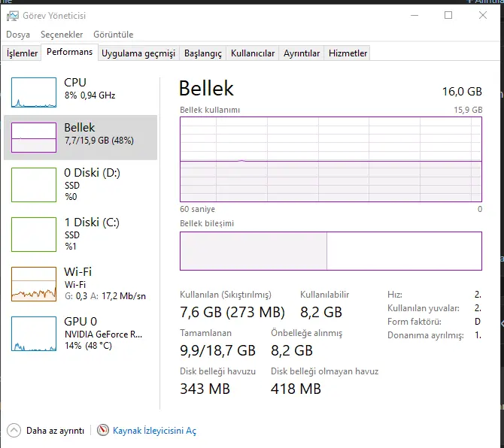Click the Kaynak İzleyicisi gauge icon
Screen dimensions: 504x448
coord(103,430)
